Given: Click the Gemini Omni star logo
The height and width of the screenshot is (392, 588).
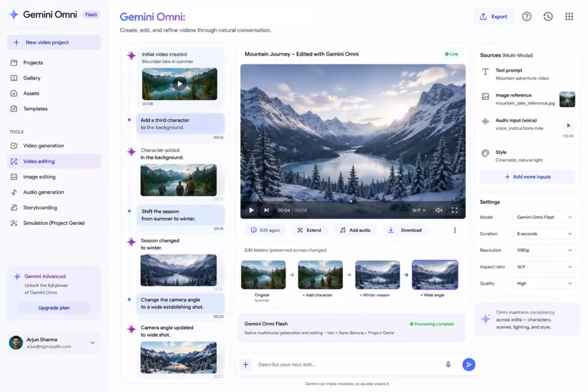Looking at the screenshot, I should 14,14.
